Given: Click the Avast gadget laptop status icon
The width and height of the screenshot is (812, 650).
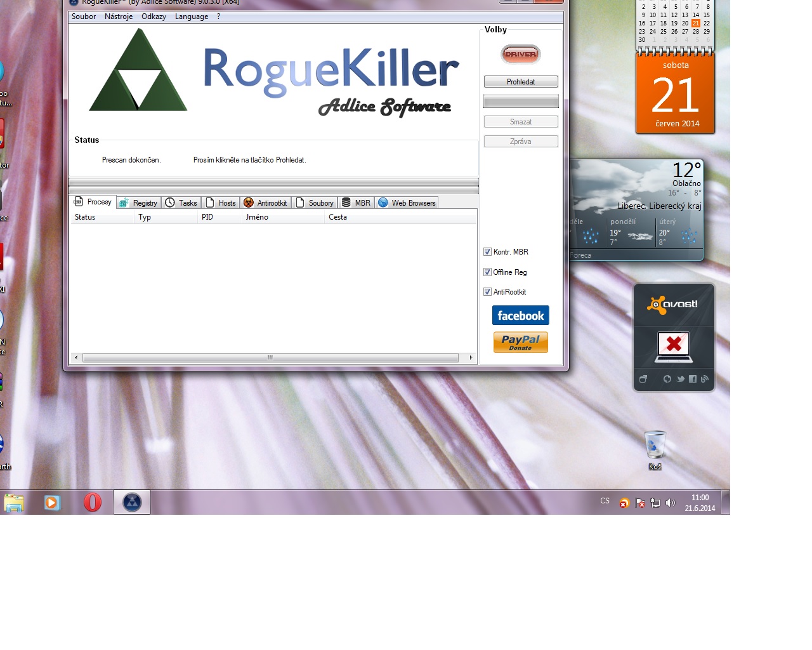Looking at the screenshot, I should (x=674, y=347).
